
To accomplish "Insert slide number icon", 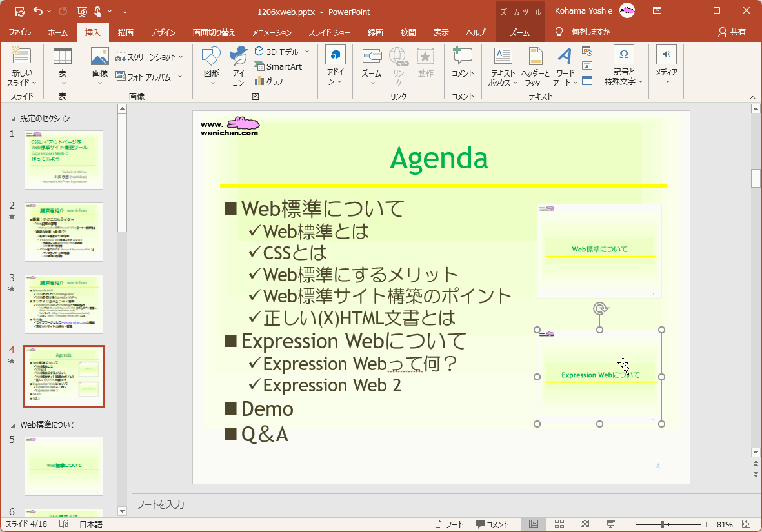I will pyautogui.click(x=587, y=66).
